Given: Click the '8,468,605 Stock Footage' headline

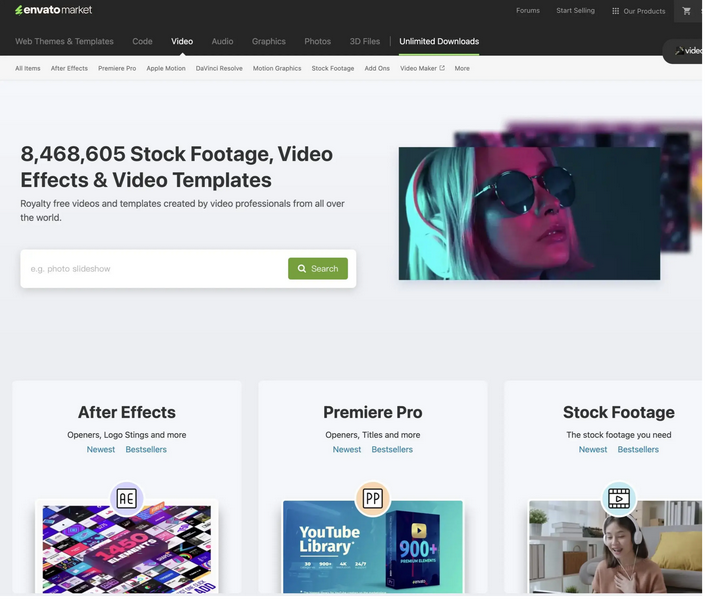Looking at the screenshot, I should click(x=176, y=167).
